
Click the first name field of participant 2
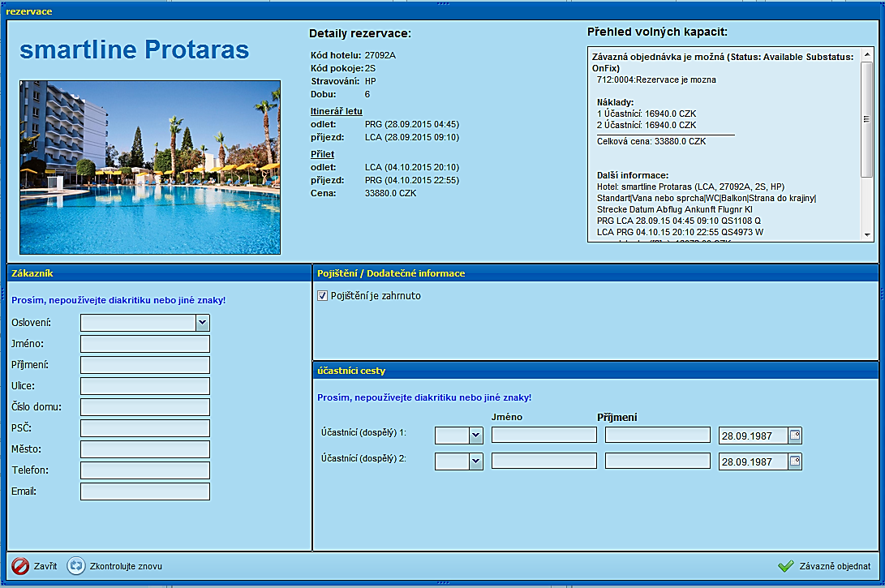click(x=544, y=461)
